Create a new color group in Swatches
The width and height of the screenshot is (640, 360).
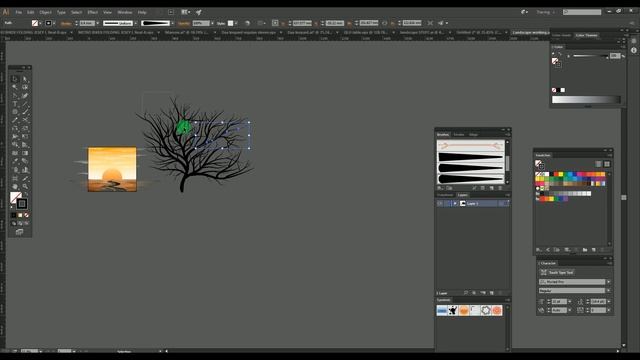(584, 249)
